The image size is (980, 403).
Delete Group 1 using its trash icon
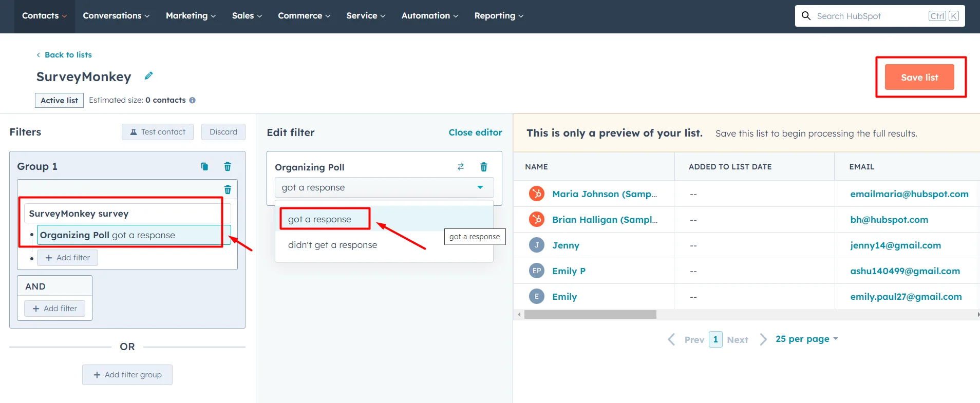click(228, 166)
